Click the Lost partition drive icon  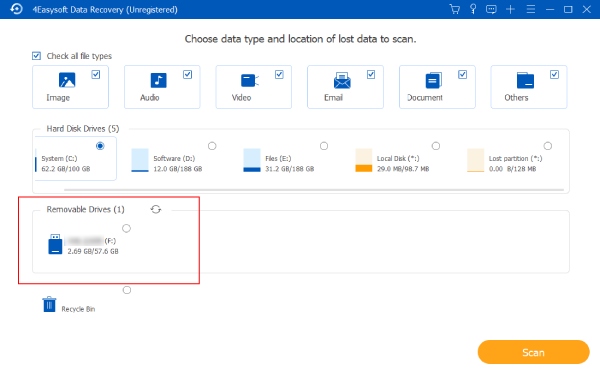[x=476, y=160]
